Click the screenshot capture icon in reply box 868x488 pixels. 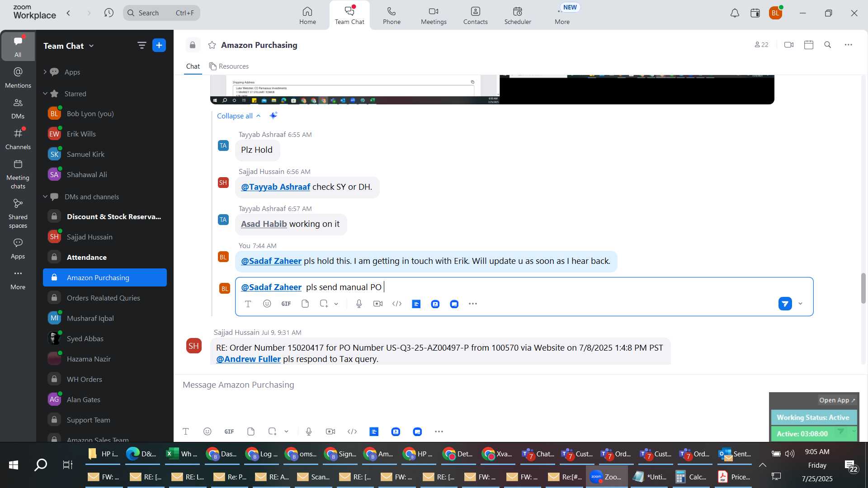coord(324,304)
